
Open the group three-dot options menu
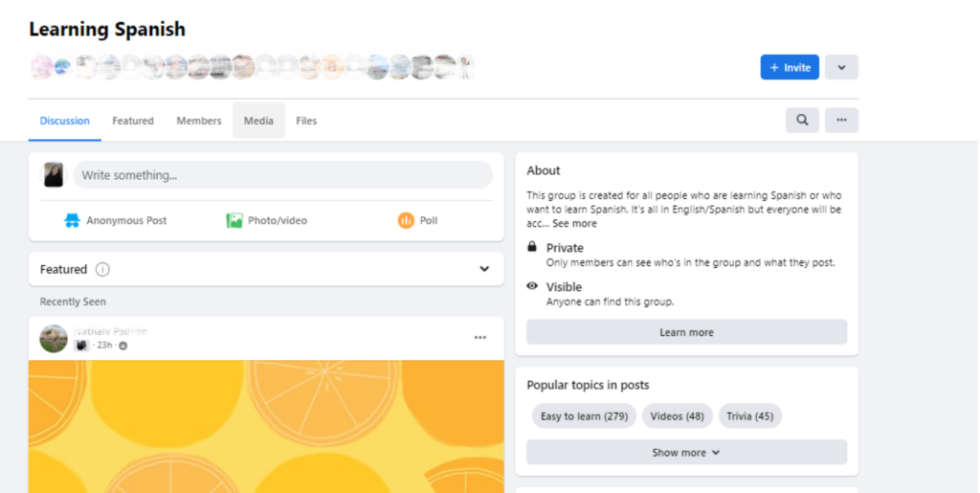pos(841,121)
